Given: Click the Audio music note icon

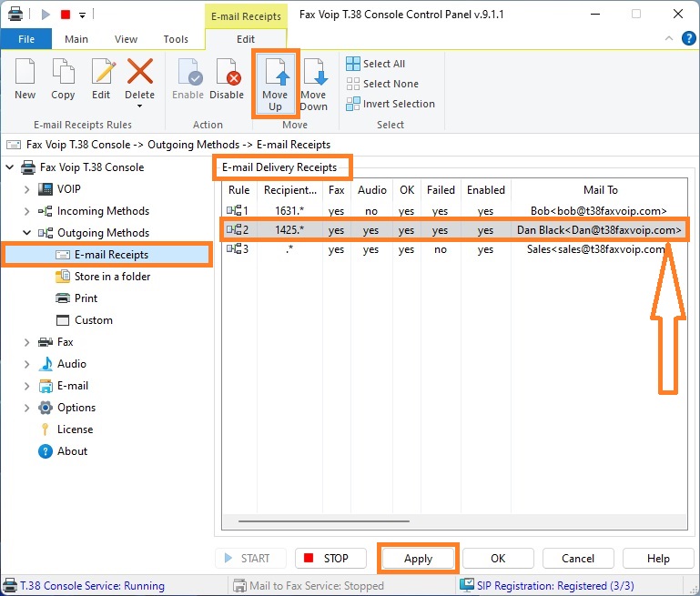Looking at the screenshot, I should [46, 364].
